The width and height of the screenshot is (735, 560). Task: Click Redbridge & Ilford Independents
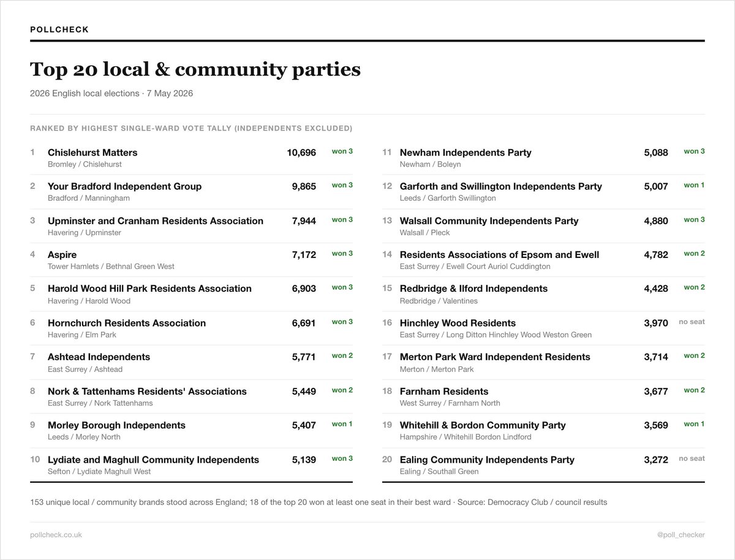473,289
